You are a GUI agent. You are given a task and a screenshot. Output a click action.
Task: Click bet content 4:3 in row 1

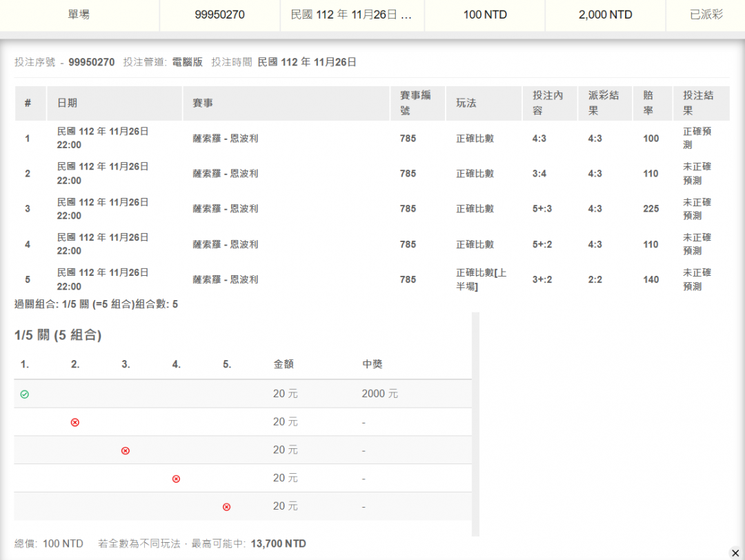[539, 139]
